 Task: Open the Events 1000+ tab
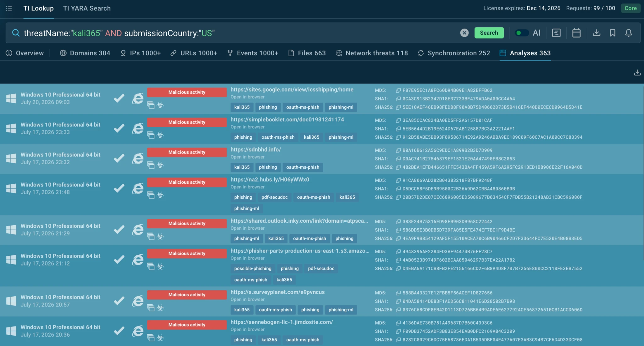(x=253, y=53)
